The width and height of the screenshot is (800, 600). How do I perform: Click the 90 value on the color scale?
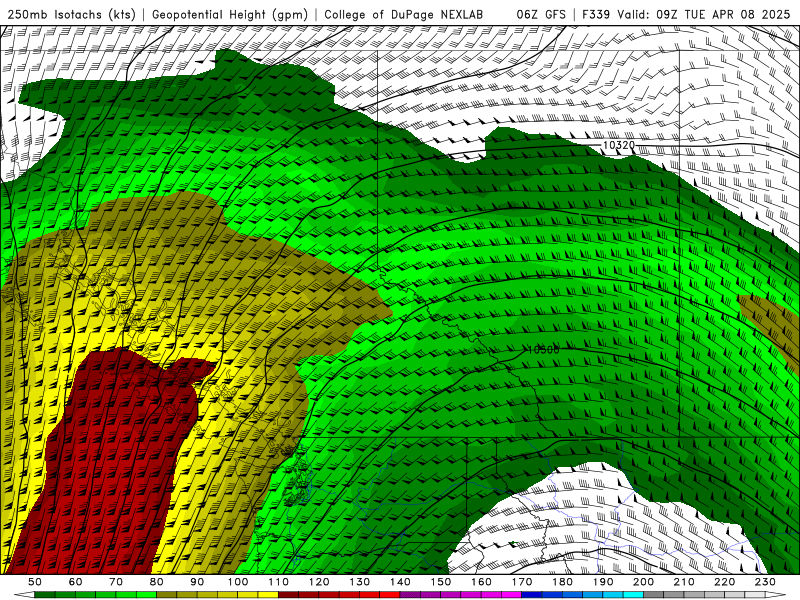point(197,582)
